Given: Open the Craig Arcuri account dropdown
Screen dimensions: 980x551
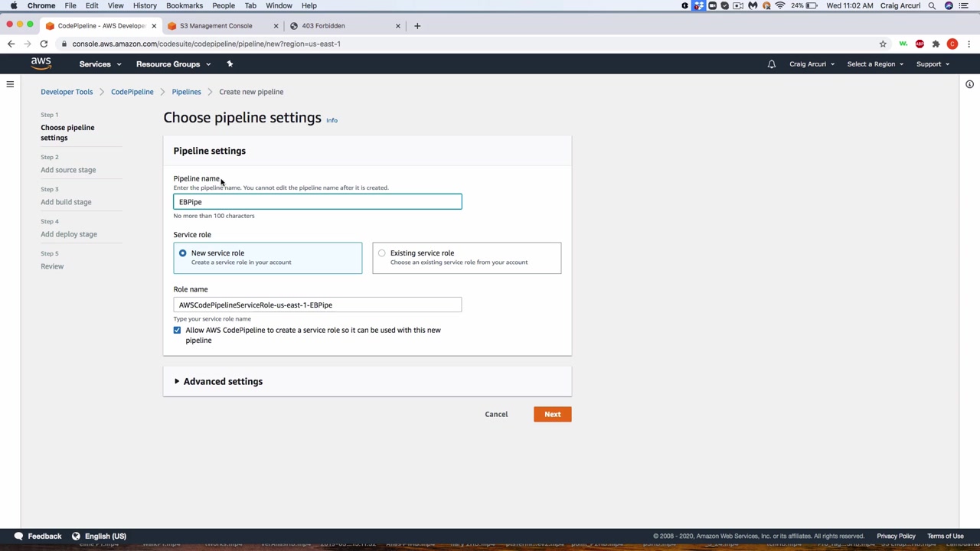Looking at the screenshot, I should click(812, 64).
